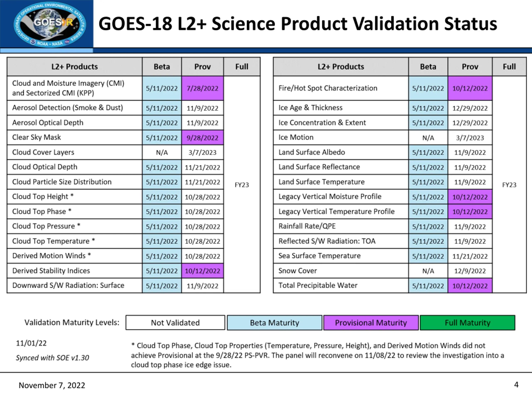The width and height of the screenshot is (532, 399).
Task: Click the slide title GOES-18 L2+ Science Product Validation Status
Action: 298,24
